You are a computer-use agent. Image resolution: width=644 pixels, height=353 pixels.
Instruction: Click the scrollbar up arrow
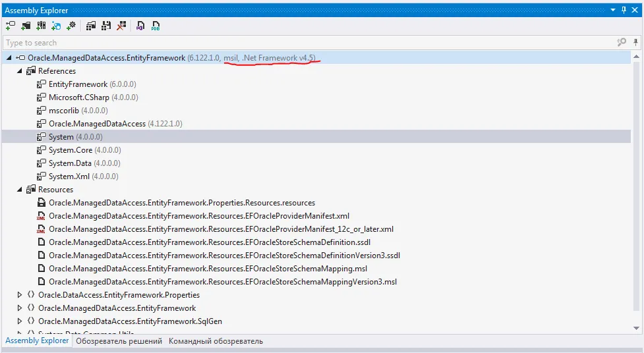point(636,57)
